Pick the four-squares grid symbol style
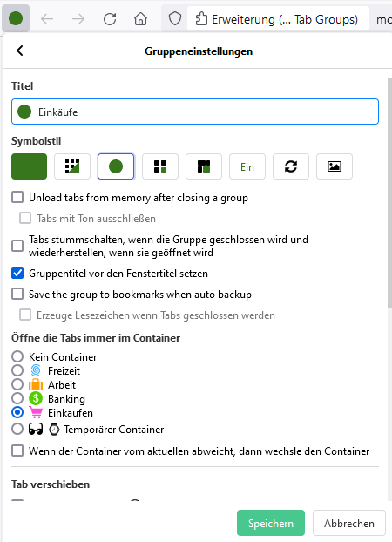This screenshot has width=392, height=542. [160, 166]
